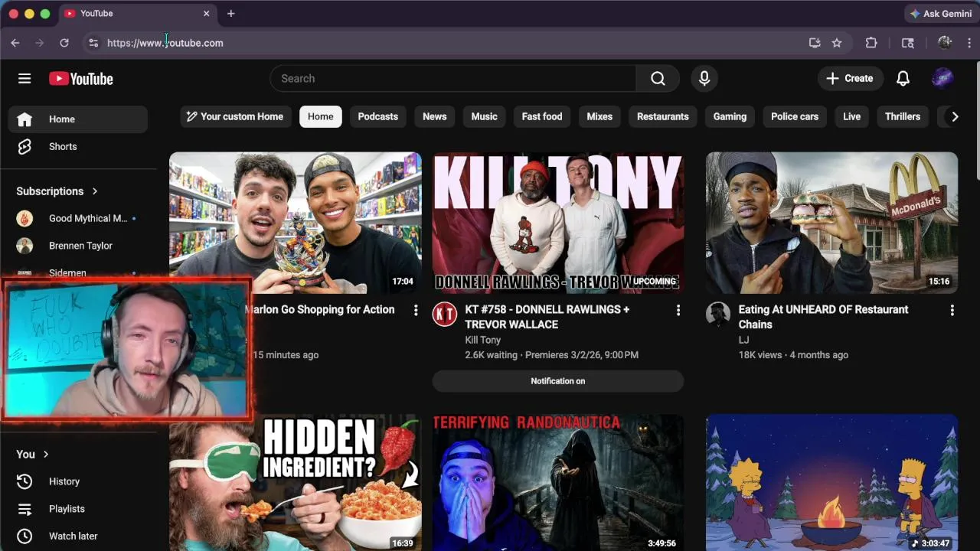Open the Kill Tony channel name
The width and height of the screenshot is (980, 551).
tap(483, 340)
